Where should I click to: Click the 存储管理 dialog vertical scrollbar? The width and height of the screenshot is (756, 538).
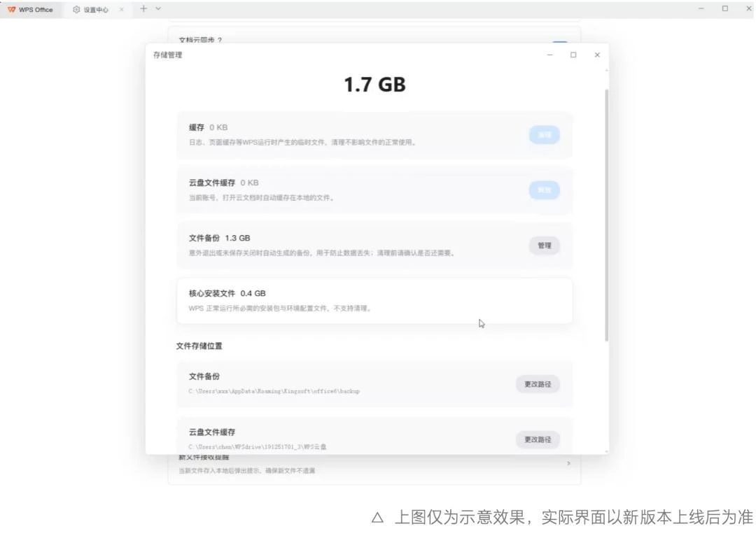[606, 215]
